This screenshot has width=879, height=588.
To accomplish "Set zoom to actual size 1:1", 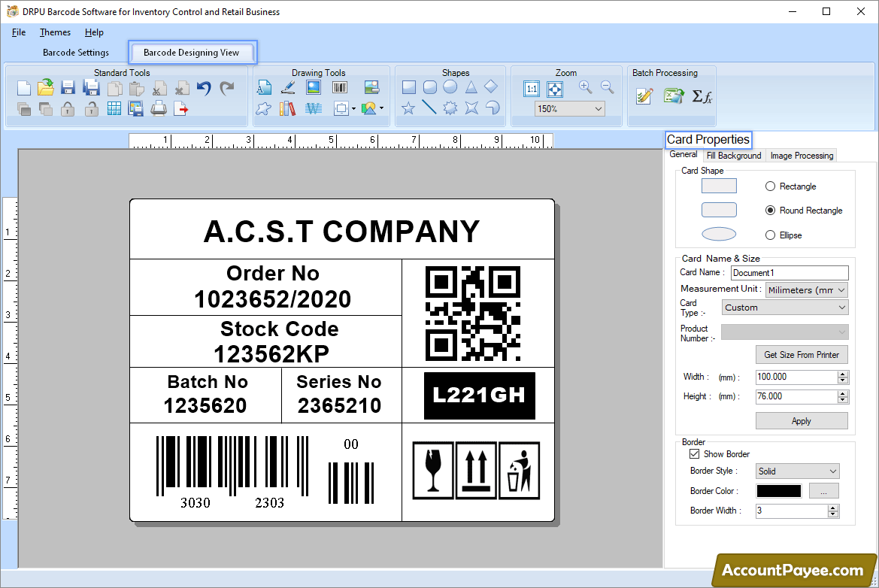I will (532, 89).
